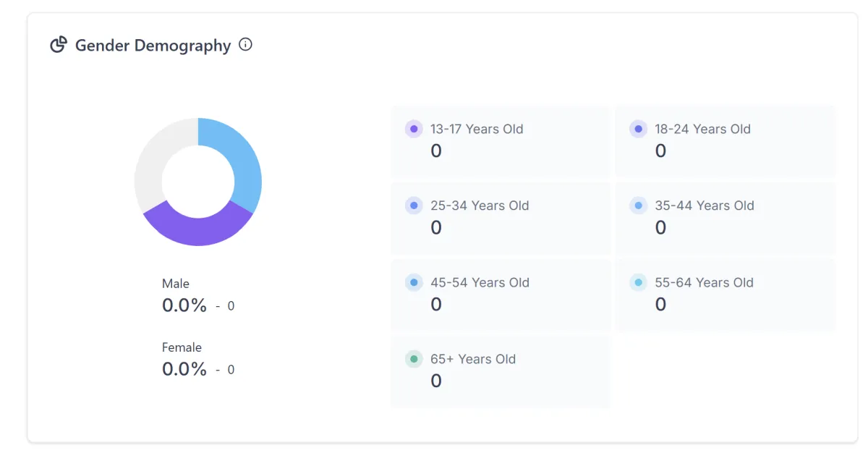The width and height of the screenshot is (868, 461).
Task: Select the 25-34 Years Old label
Action: tap(480, 206)
